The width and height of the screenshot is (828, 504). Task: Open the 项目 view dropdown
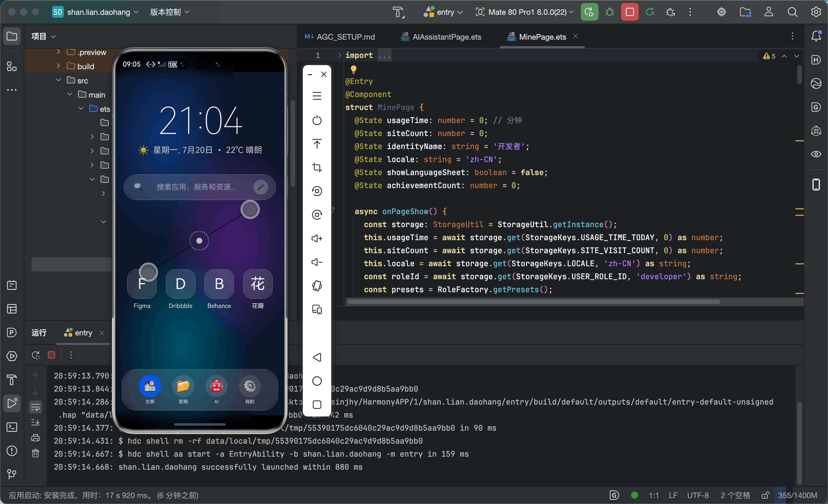click(43, 36)
